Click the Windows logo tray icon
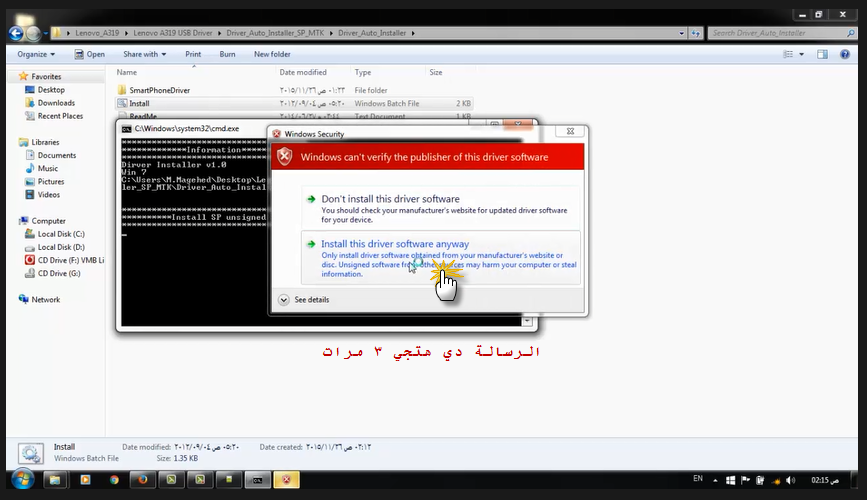This screenshot has height=500, width=867. 730,480
